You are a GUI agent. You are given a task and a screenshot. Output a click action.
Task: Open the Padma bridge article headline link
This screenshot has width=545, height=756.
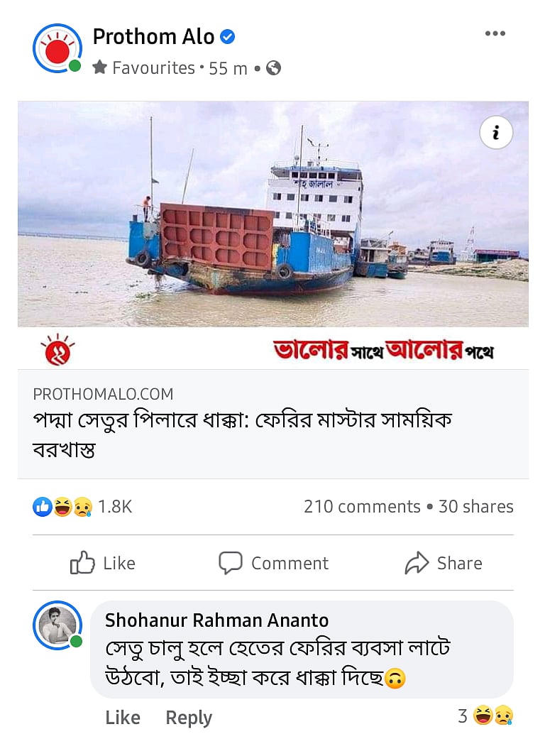point(243,434)
